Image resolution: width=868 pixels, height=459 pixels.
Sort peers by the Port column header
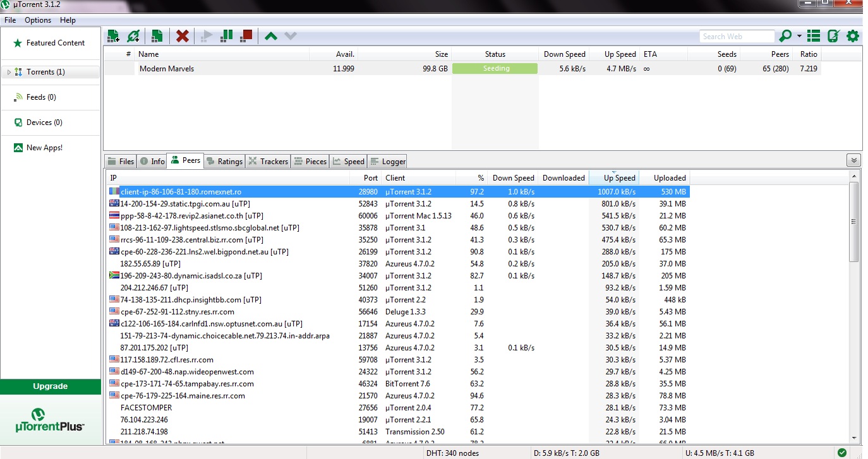(366, 178)
